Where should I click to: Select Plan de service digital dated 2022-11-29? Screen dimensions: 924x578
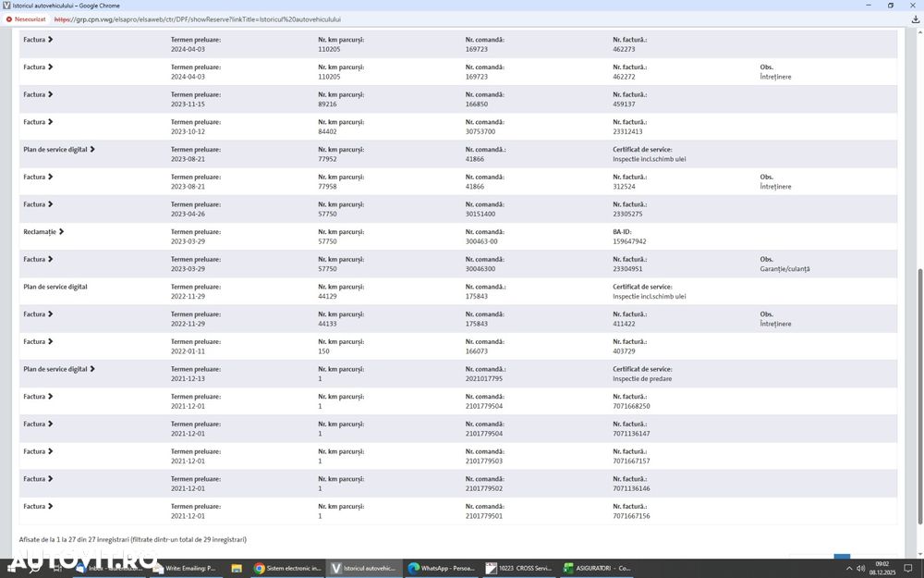pos(55,288)
